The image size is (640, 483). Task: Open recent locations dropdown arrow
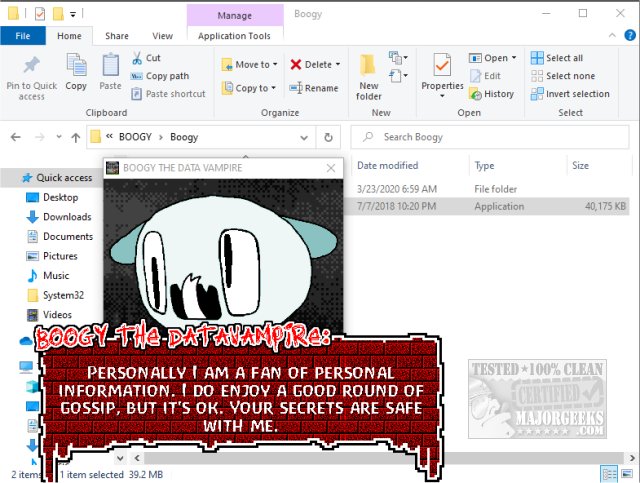pos(59,137)
